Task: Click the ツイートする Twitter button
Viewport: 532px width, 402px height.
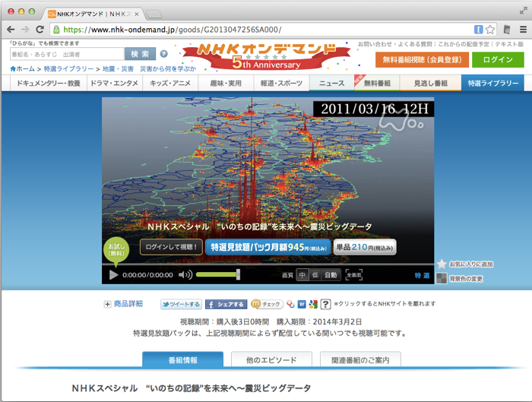Action: [181, 304]
